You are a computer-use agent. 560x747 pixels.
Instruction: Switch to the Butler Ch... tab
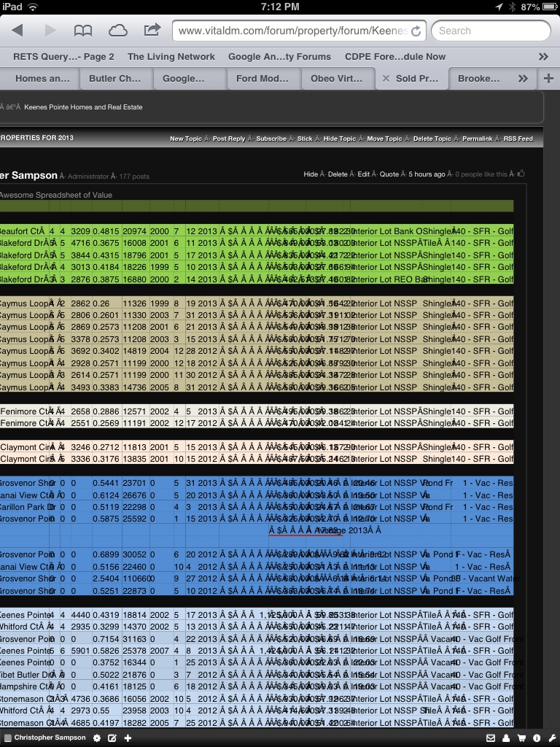pos(114,78)
